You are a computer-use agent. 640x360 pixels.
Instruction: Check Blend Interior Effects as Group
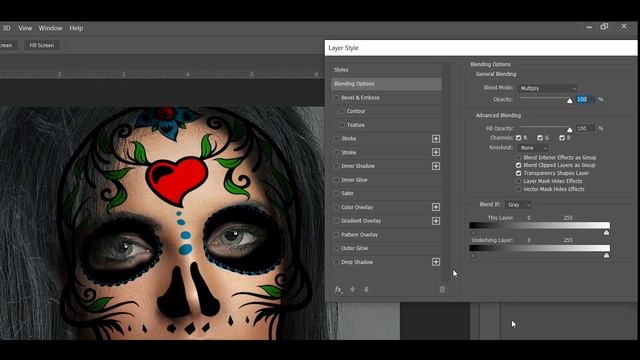[x=518, y=158]
